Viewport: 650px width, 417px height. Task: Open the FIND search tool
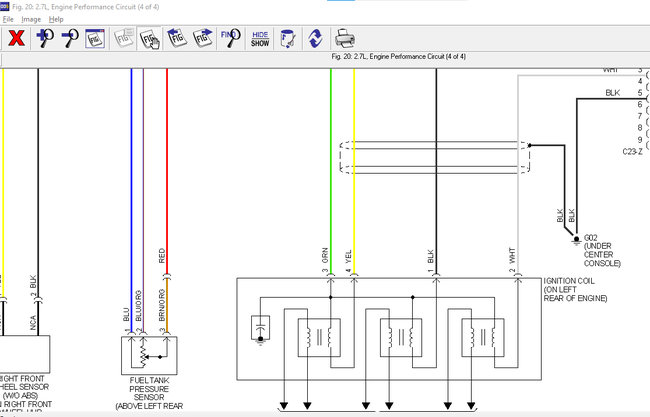coord(230,38)
